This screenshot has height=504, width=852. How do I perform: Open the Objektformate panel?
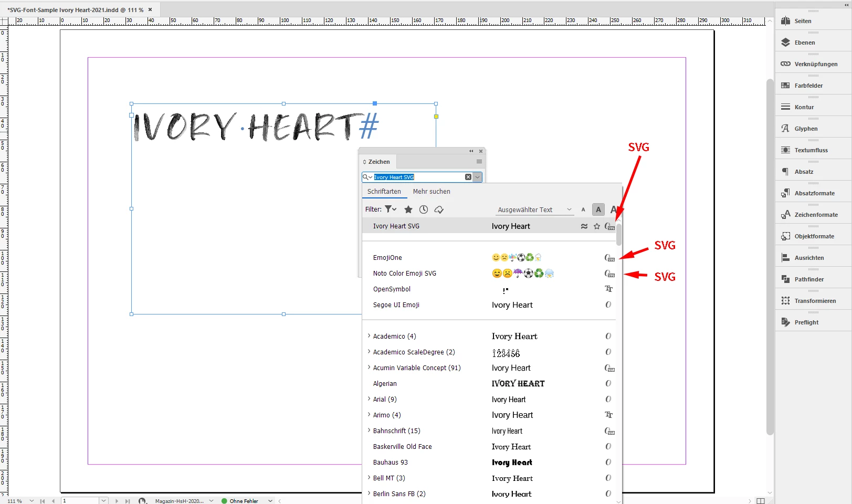click(813, 236)
